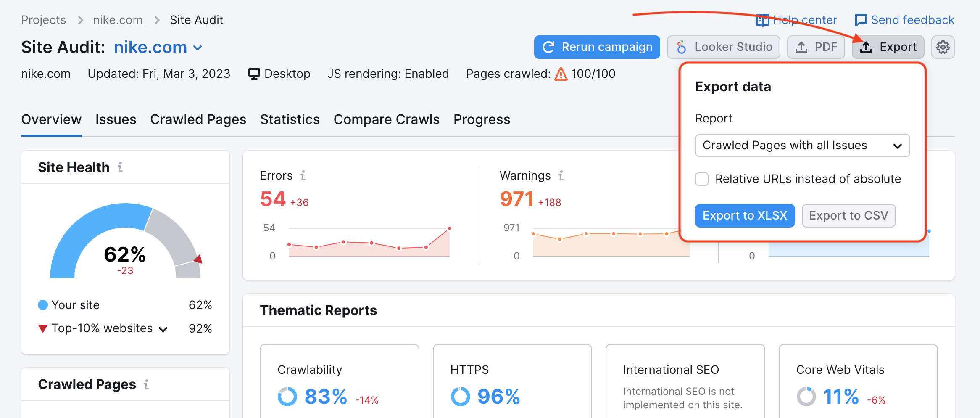Click the HTTPS donut chart icon
Viewport: 980px width, 418px height.
click(x=461, y=397)
